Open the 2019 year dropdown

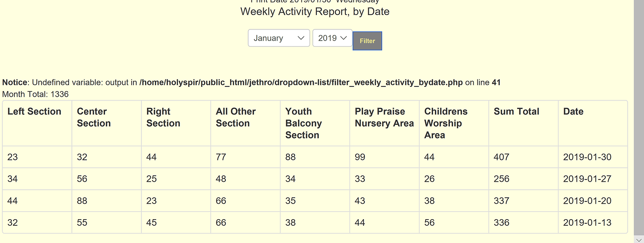pyautogui.click(x=332, y=38)
